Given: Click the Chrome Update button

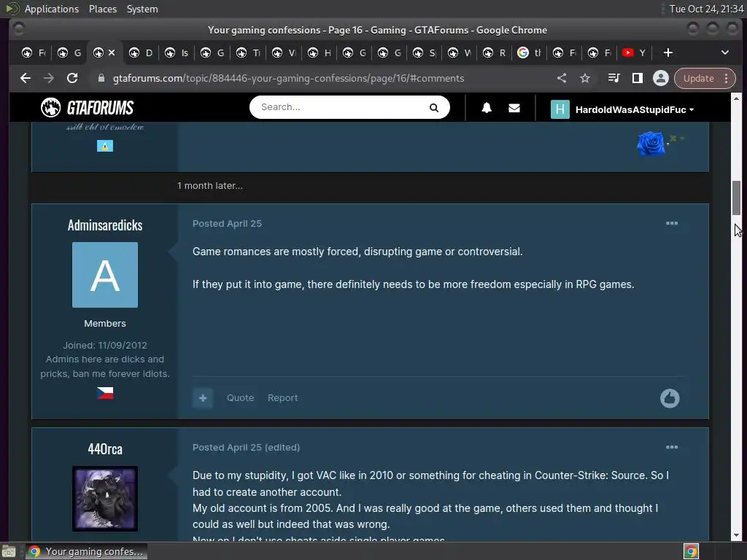Looking at the screenshot, I should (x=698, y=79).
